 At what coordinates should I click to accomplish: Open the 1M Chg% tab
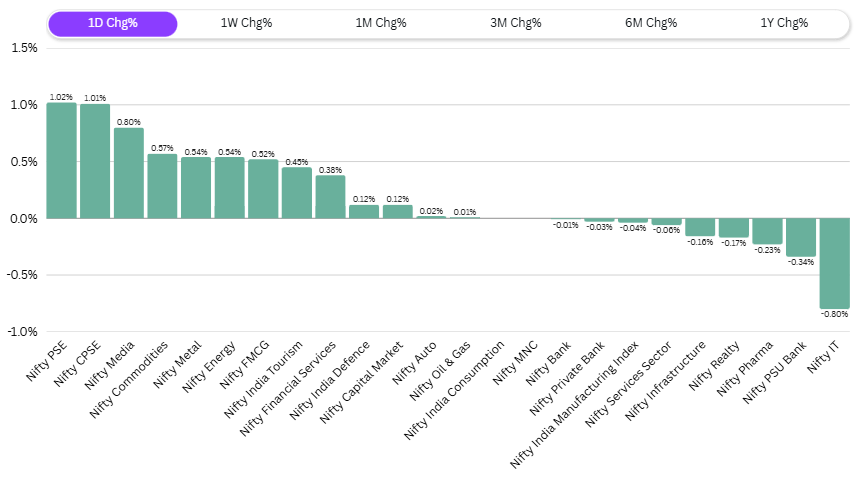pyautogui.click(x=381, y=23)
